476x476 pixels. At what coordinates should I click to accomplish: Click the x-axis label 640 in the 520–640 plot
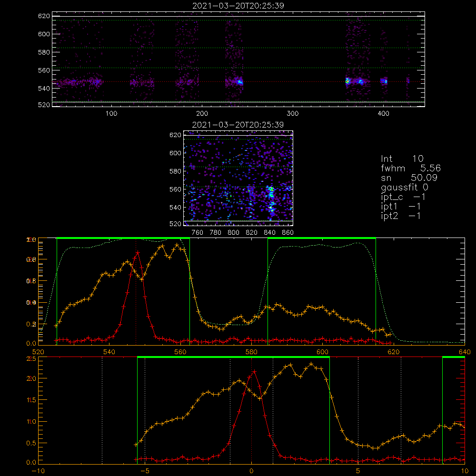coord(465,352)
